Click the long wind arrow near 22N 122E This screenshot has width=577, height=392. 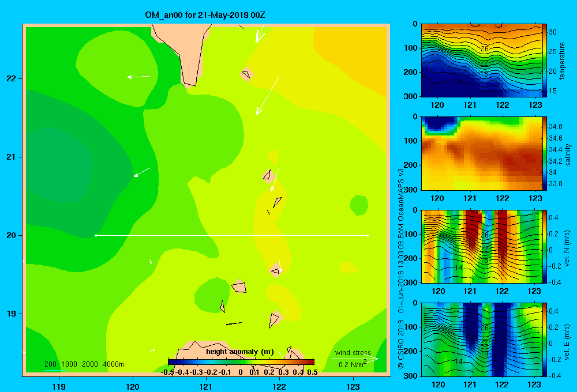(268, 96)
